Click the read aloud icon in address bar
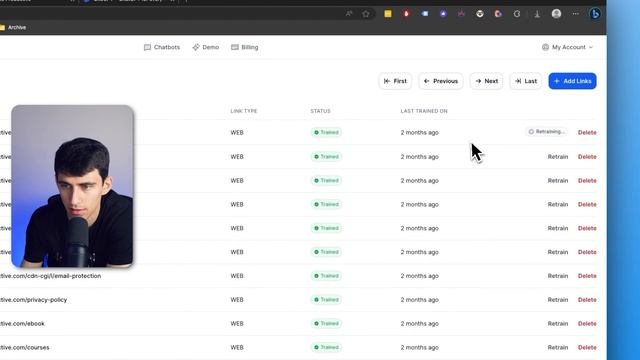 tap(349, 14)
